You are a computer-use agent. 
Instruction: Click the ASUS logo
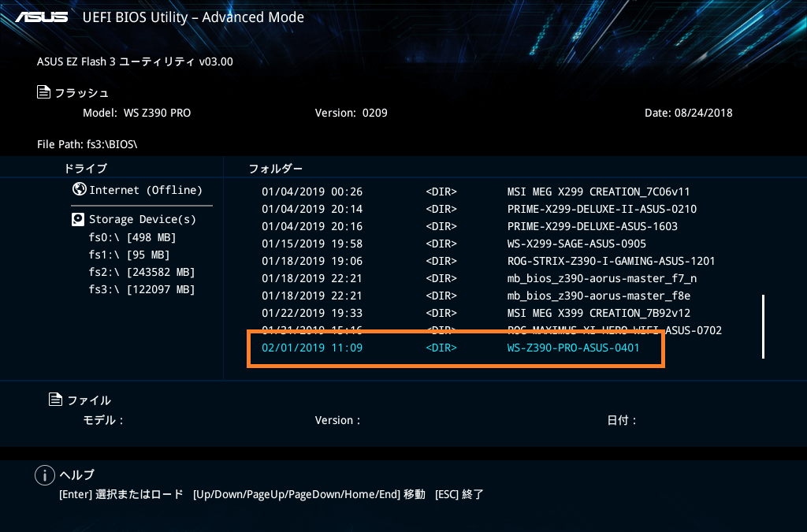coord(41,17)
